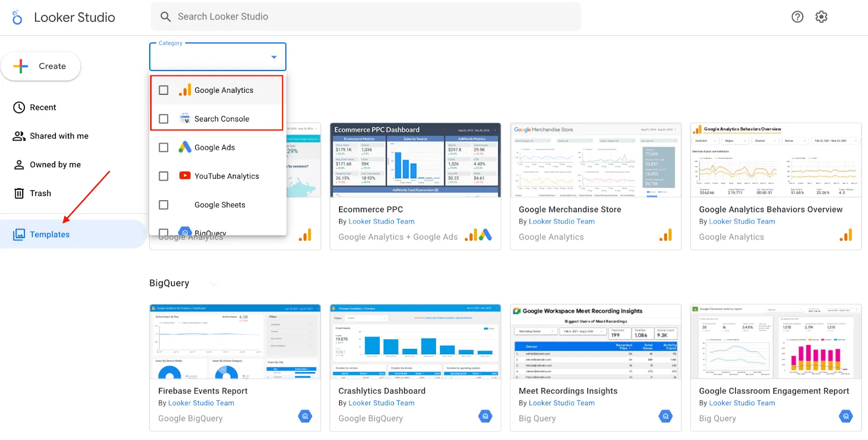Open the Trash section
The width and height of the screenshot is (868, 440).
click(73, 193)
